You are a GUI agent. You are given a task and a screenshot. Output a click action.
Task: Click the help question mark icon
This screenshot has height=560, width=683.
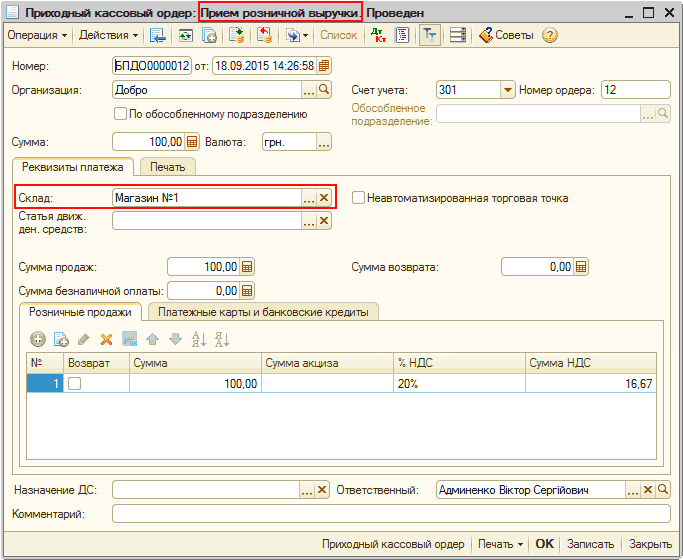click(x=550, y=35)
